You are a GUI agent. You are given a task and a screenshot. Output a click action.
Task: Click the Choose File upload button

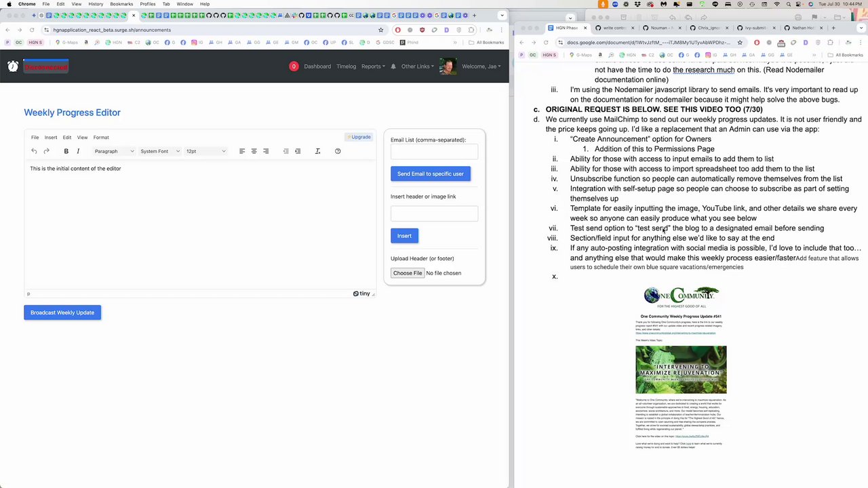[x=408, y=273]
